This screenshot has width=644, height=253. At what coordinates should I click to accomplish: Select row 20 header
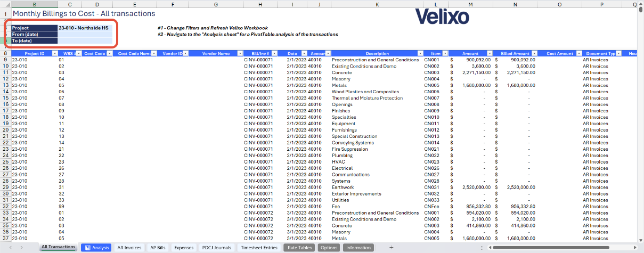(x=5, y=130)
